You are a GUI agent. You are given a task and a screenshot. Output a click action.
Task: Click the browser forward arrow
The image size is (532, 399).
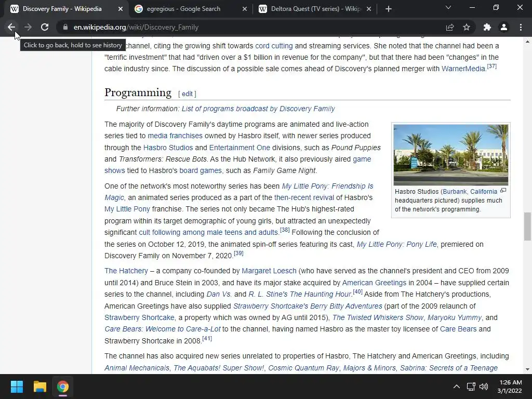point(28,27)
